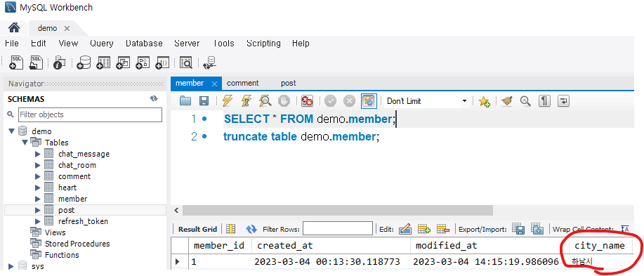Image resolution: width=644 pixels, height=276 pixels.
Task: Open the Query menu
Action: pyautogui.click(x=101, y=43)
